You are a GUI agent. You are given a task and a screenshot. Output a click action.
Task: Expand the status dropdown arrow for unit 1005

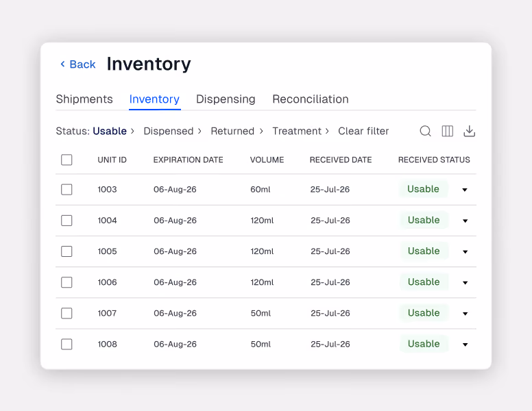tap(465, 251)
